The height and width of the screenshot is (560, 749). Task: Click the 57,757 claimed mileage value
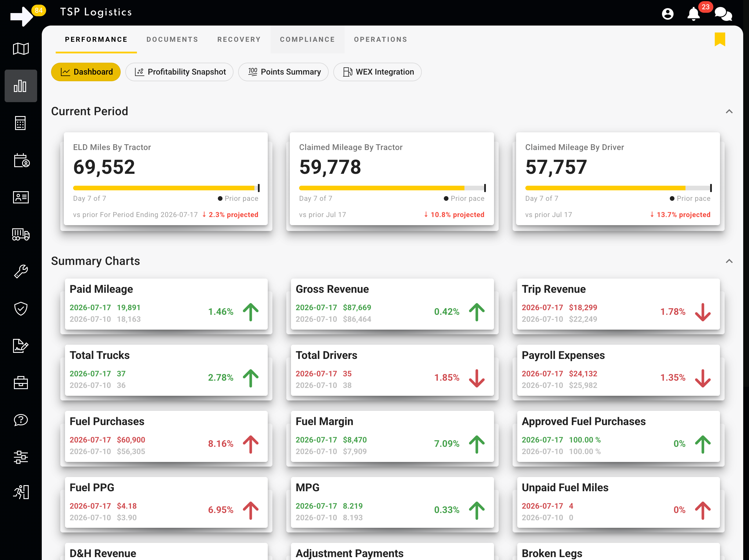click(556, 167)
